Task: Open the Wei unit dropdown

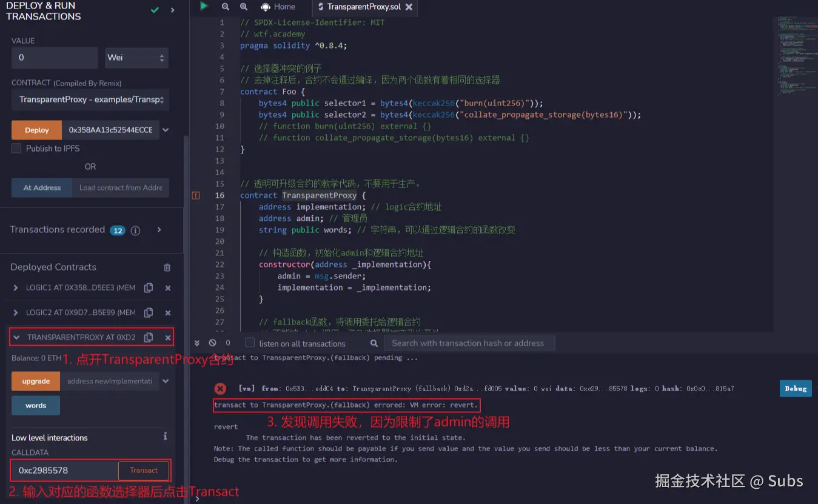Action: (x=136, y=58)
